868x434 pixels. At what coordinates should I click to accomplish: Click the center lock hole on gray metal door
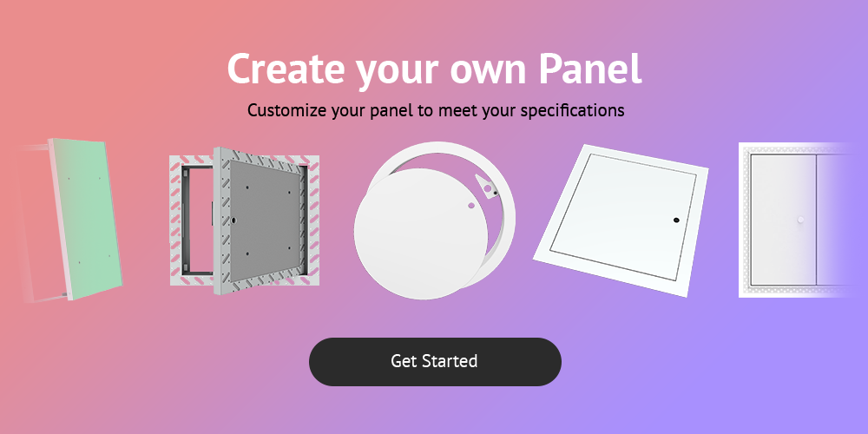point(234,220)
